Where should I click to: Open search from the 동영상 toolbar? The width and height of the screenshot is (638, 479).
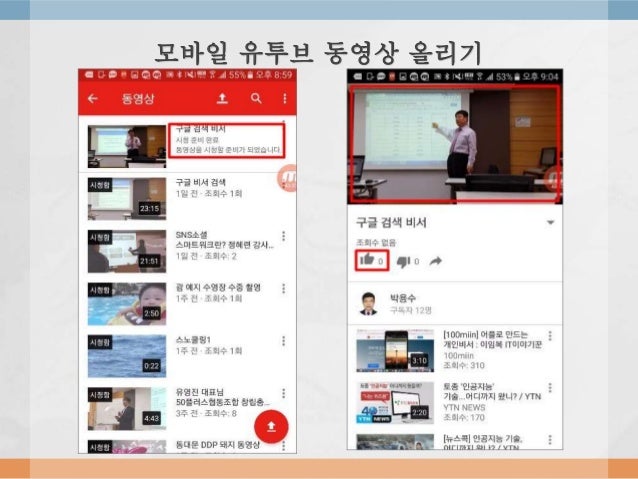[x=256, y=98]
